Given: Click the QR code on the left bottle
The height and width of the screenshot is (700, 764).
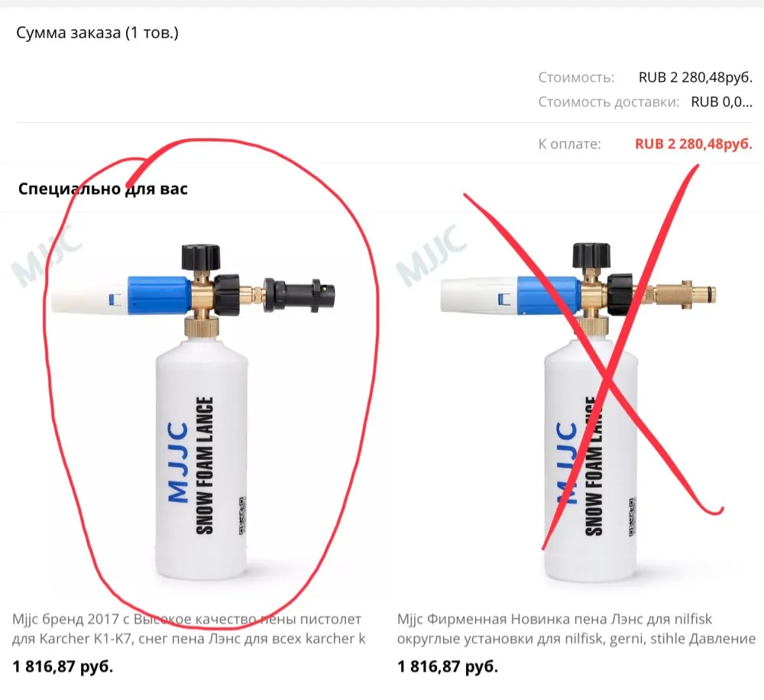Looking at the screenshot, I should (242, 517).
